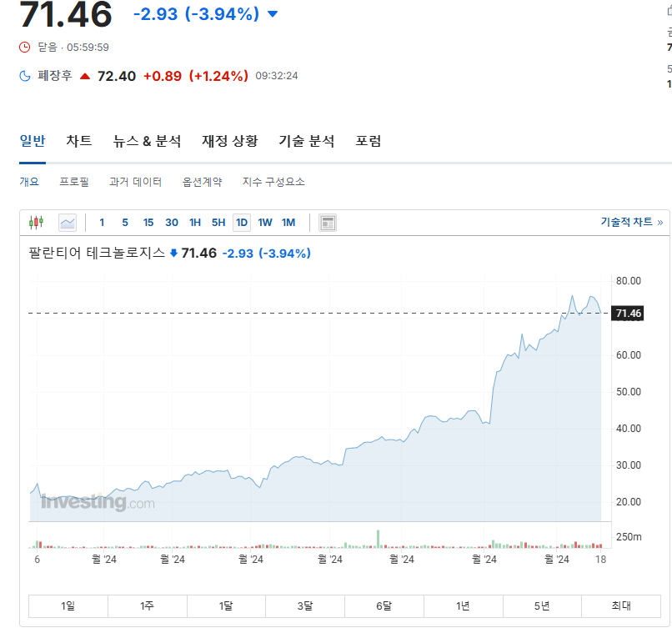The height and width of the screenshot is (633, 672).
Task: Open the 기술 분석 tab
Action: click(x=307, y=141)
